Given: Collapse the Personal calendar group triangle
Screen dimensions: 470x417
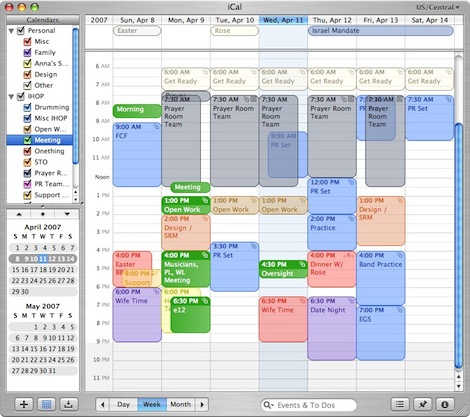Looking at the screenshot, I should pyautogui.click(x=11, y=31).
